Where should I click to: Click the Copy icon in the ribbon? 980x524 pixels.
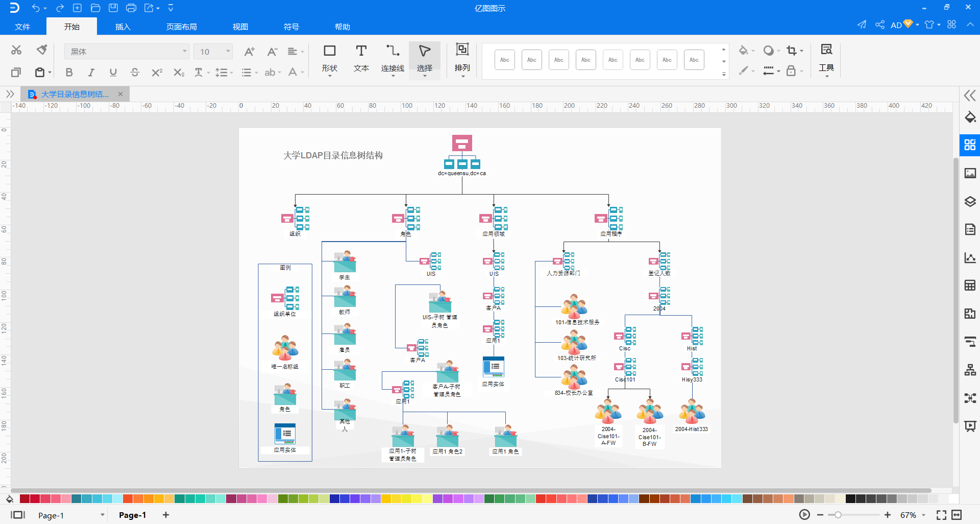tap(16, 72)
